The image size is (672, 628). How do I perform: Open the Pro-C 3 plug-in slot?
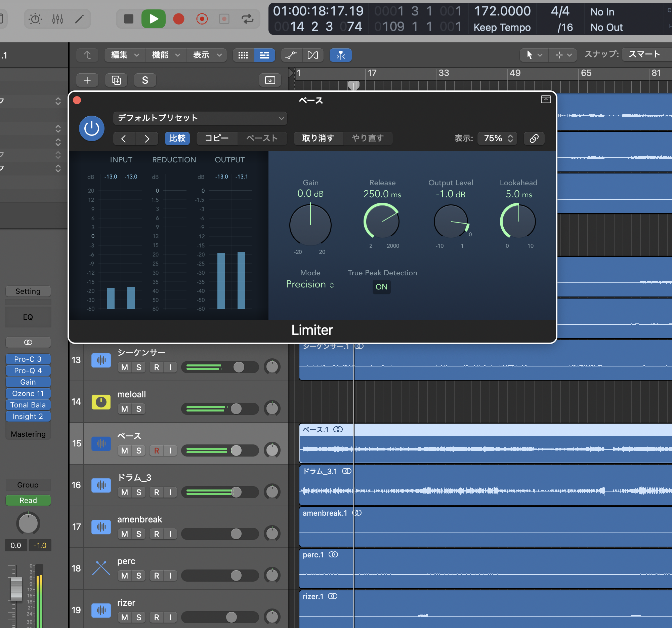pos(28,359)
